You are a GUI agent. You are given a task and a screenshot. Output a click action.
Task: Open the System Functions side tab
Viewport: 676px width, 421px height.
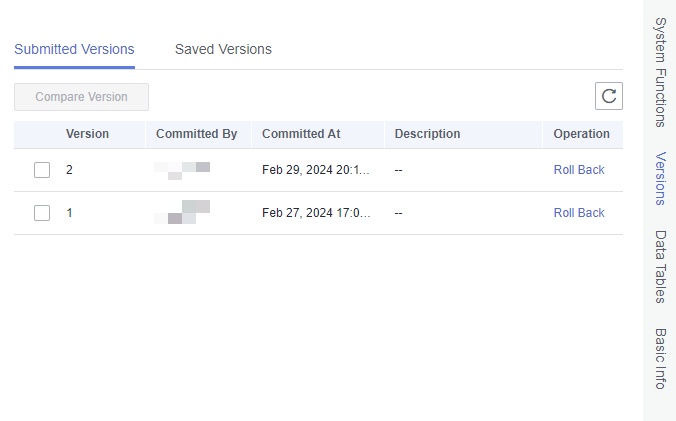coord(660,72)
